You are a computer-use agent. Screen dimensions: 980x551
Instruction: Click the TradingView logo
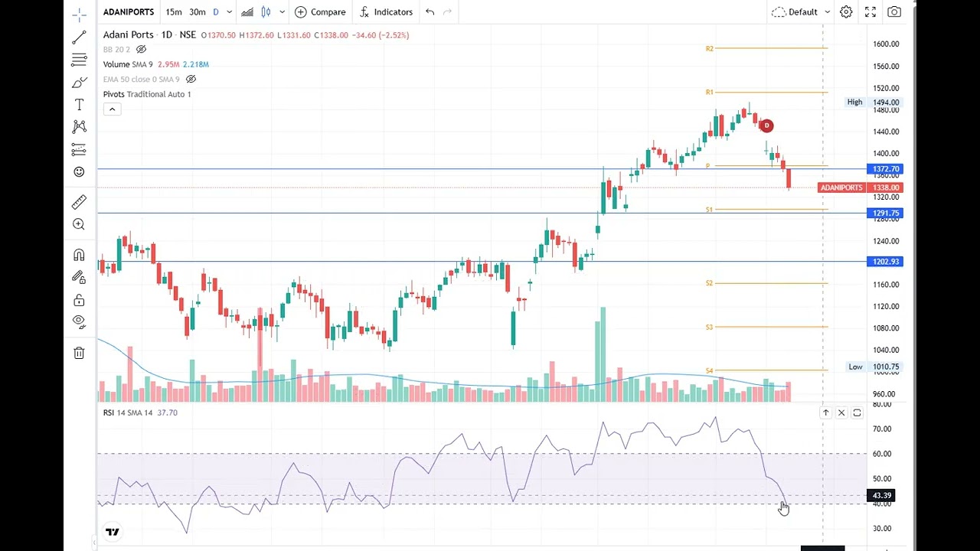click(x=113, y=532)
